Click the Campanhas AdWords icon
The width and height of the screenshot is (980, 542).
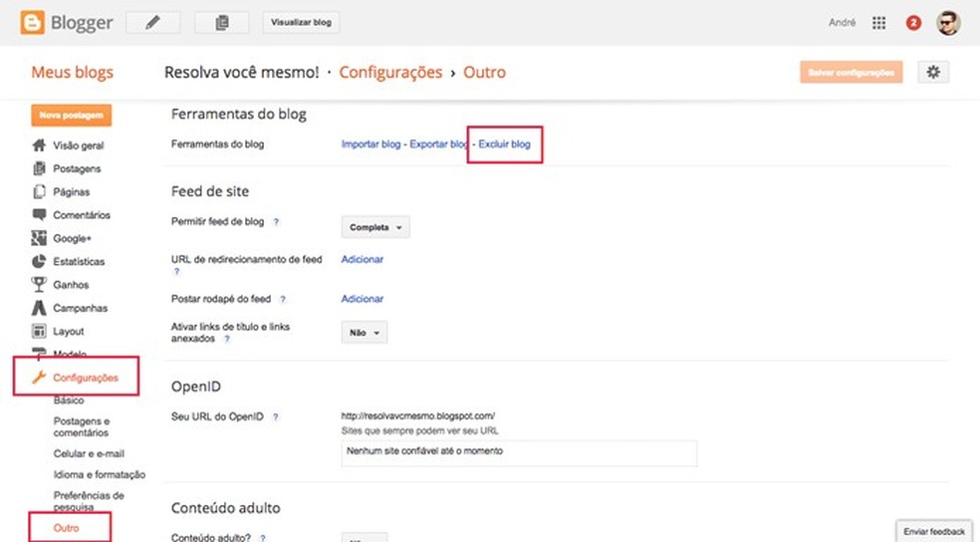coord(39,308)
